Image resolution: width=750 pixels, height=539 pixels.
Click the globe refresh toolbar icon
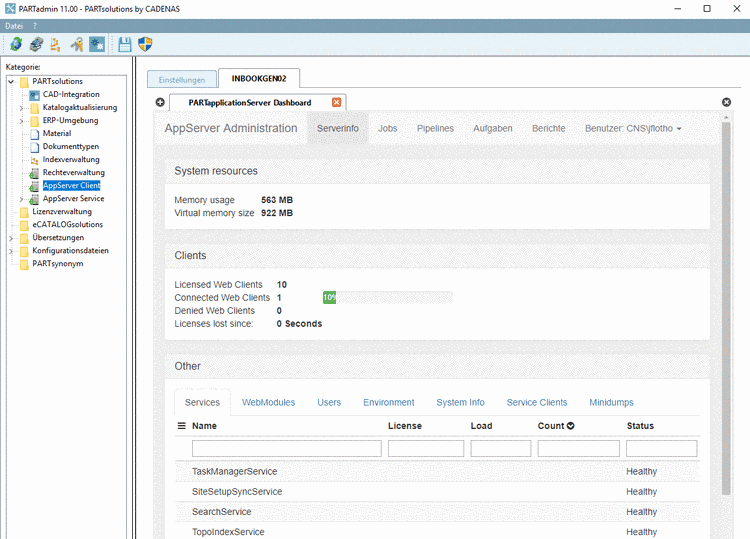point(16,44)
